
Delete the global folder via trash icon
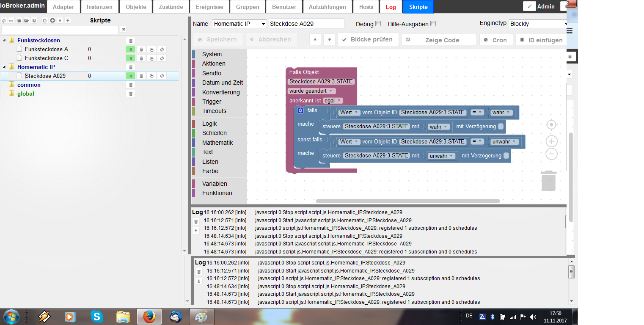coord(131,94)
